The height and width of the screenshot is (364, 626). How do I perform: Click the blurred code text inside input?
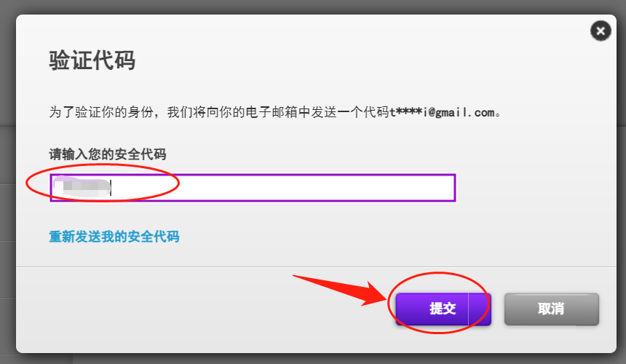[82, 188]
